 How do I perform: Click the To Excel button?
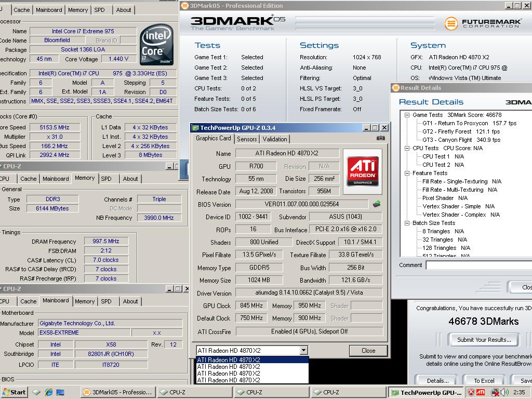point(484,381)
